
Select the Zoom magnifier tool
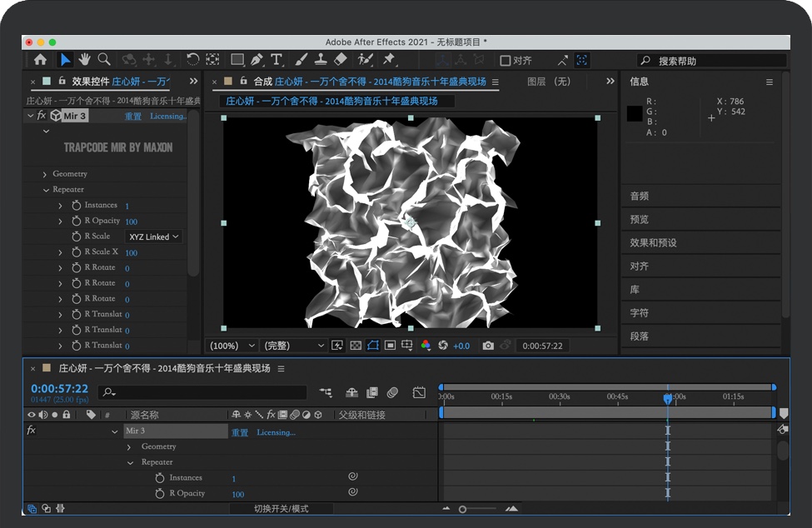click(x=104, y=59)
